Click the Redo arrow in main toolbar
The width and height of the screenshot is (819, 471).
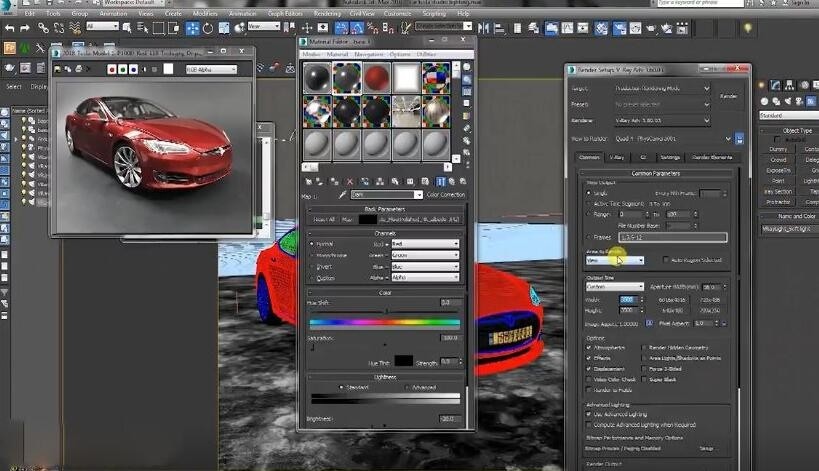[x=25, y=28]
